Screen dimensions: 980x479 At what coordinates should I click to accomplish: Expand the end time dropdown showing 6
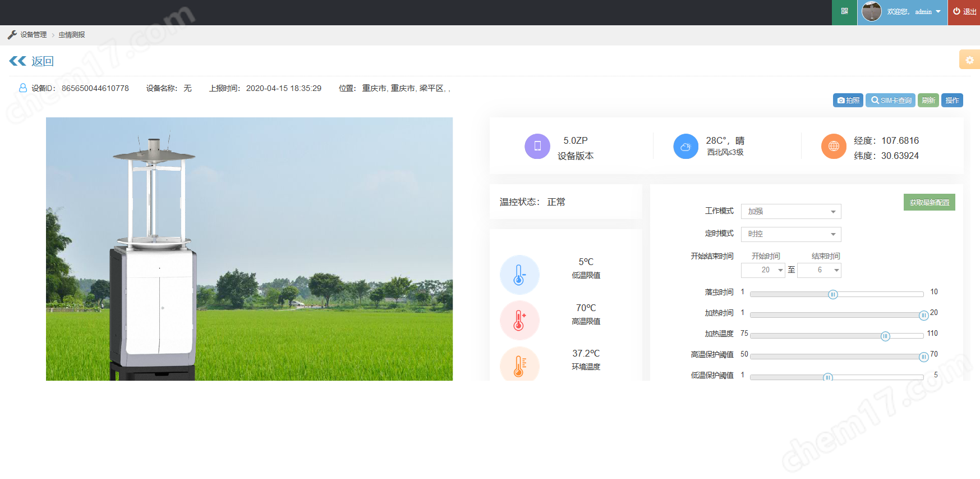coord(819,271)
